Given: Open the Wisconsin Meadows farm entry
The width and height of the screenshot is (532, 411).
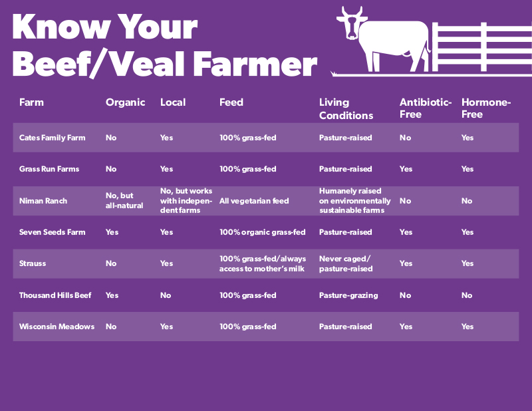Looking at the screenshot, I should (57, 327).
